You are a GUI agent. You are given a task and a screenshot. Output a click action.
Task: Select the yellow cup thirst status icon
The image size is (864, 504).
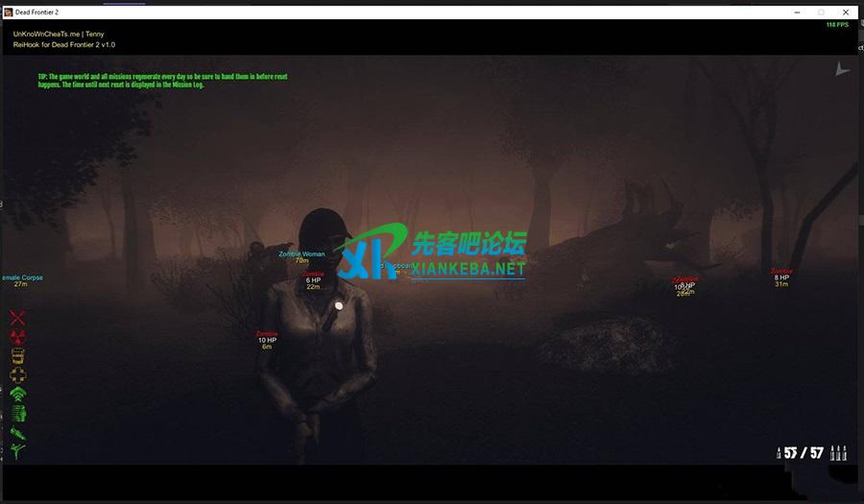tap(17, 356)
